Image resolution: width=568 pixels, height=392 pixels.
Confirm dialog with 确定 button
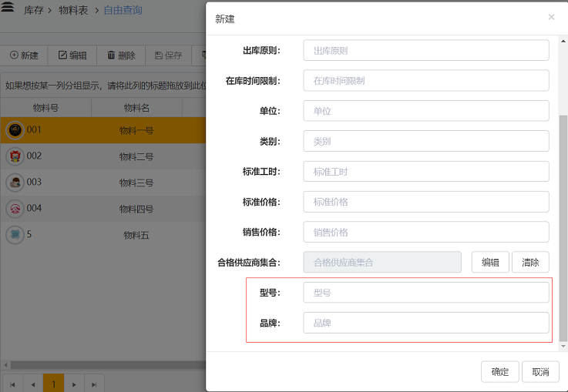coord(499,372)
